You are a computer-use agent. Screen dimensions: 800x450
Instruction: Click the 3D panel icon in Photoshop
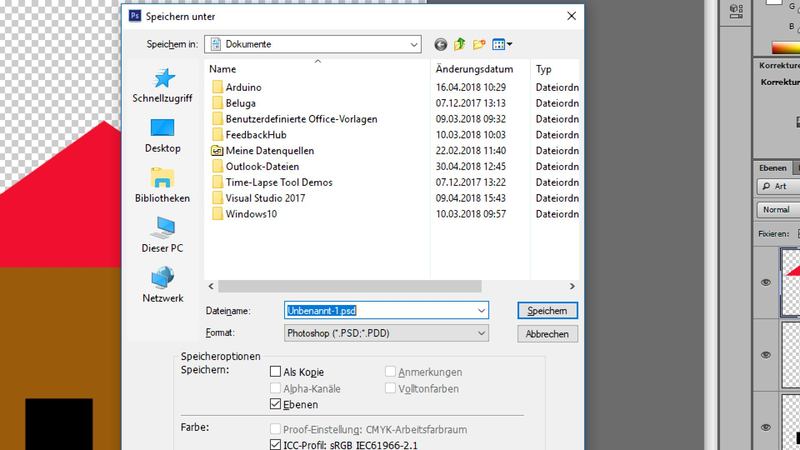736,11
